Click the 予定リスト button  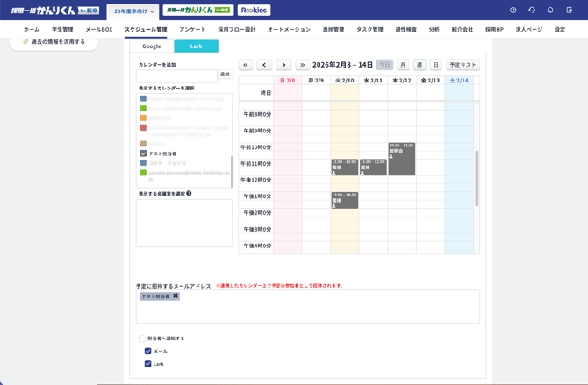(463, 65)
